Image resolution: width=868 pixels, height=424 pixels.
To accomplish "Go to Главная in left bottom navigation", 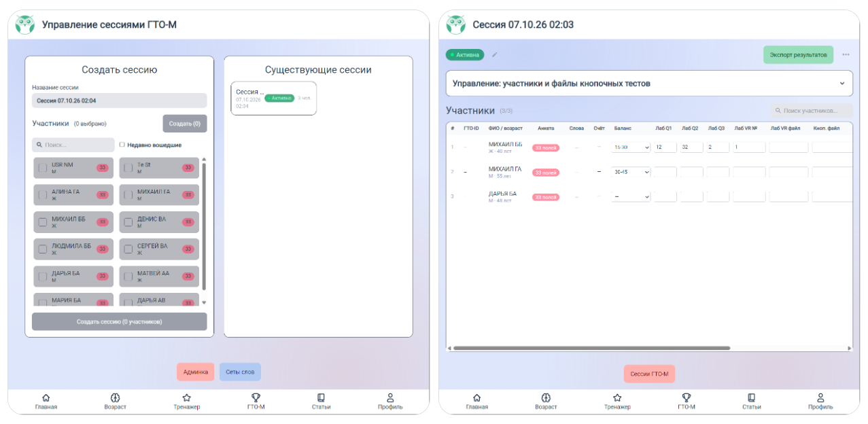I will (x=46, y=402).
